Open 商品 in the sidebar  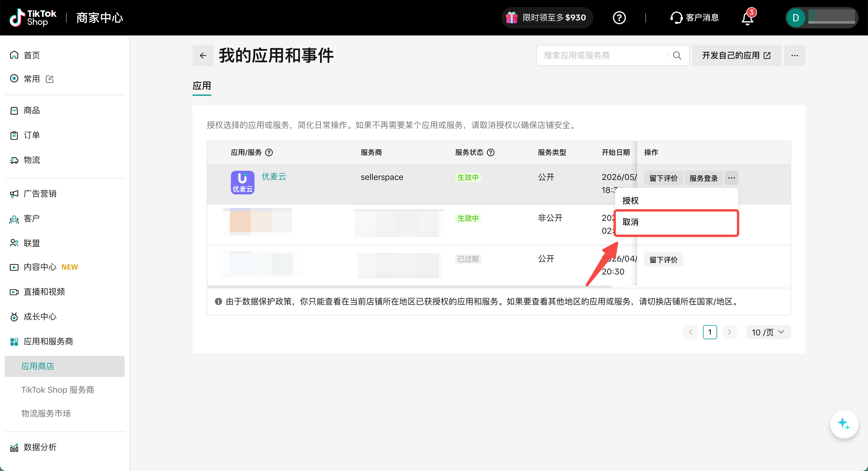coord(65,110)
